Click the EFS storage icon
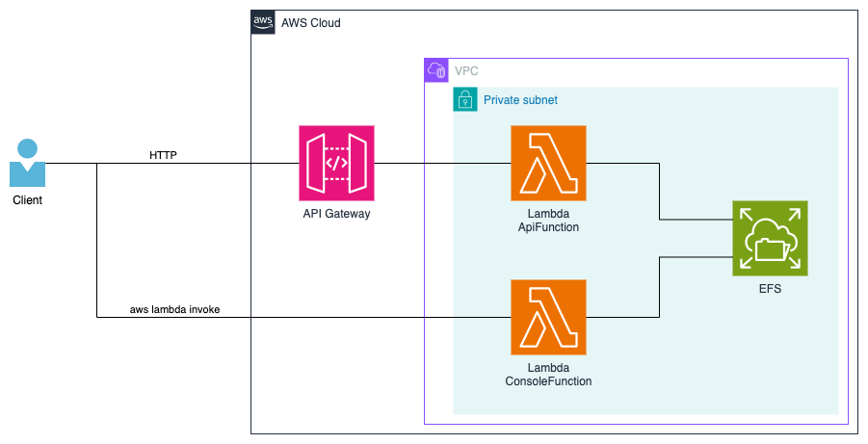The image size is (868, 444). 770,239
